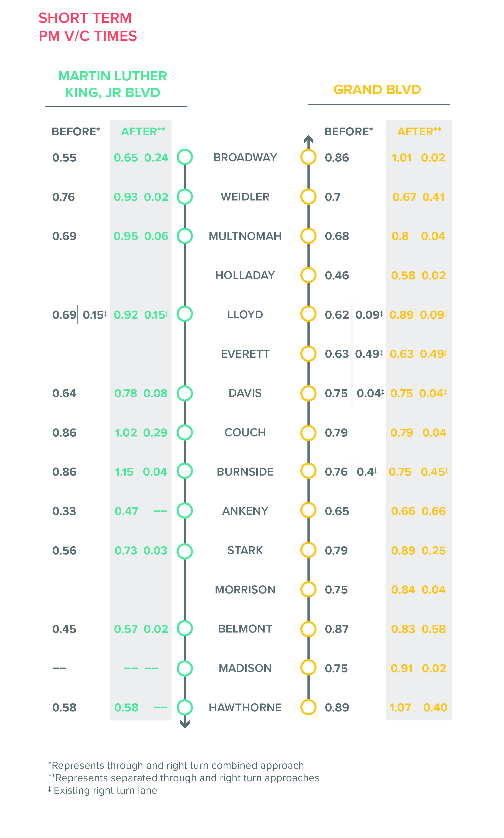Click the Short Term PM V/C Times title
Screen dimensions: 504x838
[x=88, y=27]
